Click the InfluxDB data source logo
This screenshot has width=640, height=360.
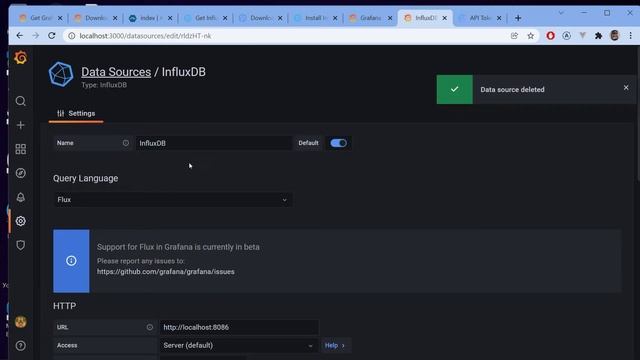pos(61,74)
